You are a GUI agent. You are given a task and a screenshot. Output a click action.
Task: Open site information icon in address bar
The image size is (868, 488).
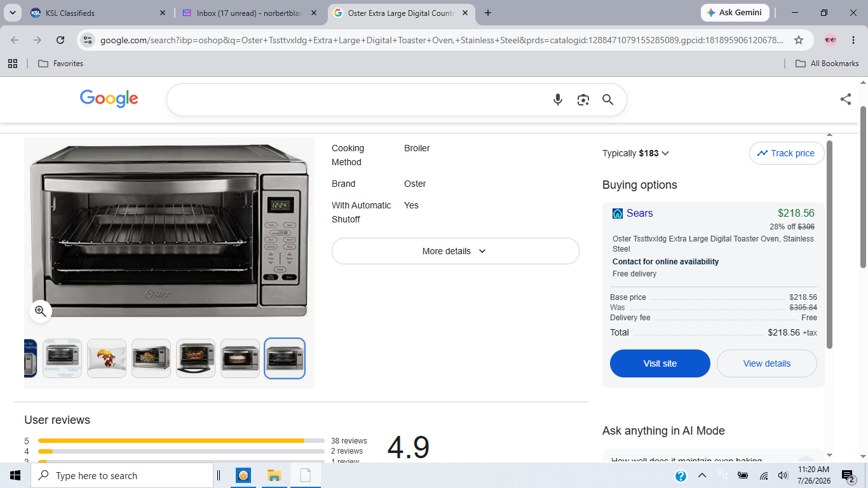pos(88,40)
